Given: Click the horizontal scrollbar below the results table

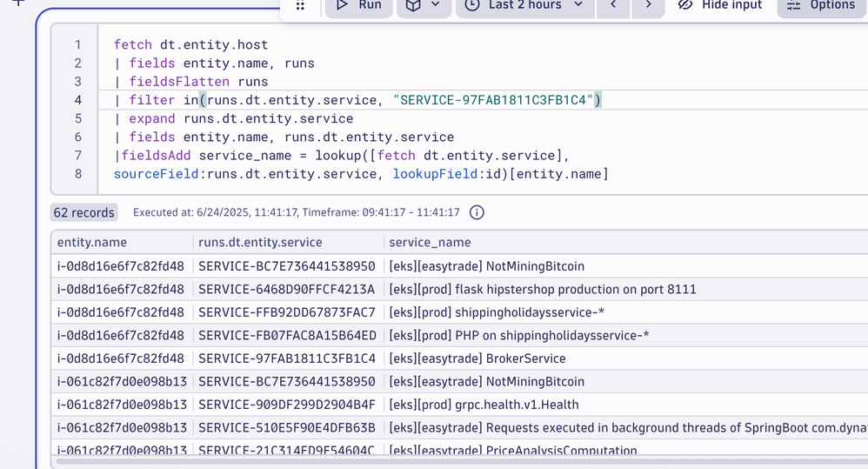Looking at the screenshot, I should [x=435, y=462].
